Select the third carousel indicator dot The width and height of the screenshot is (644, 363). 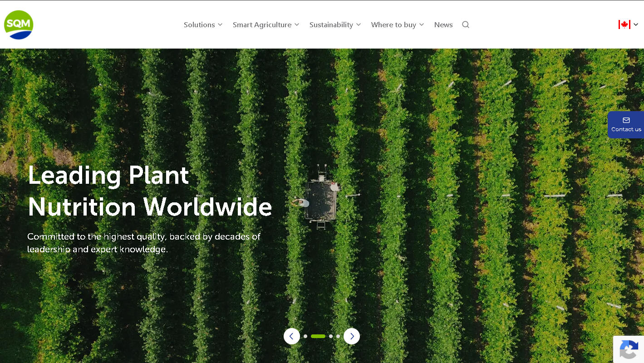331,336
